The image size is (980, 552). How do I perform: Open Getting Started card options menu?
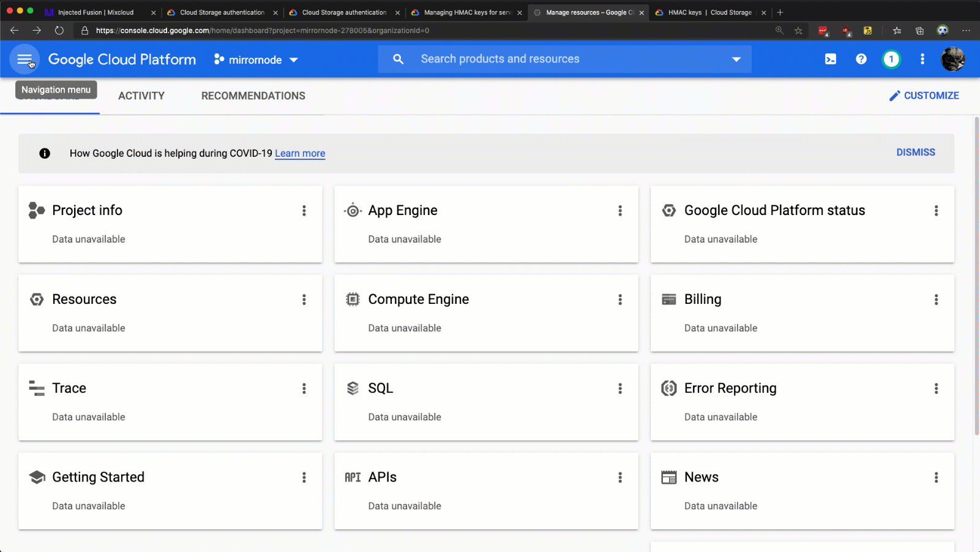click(304, 477)
